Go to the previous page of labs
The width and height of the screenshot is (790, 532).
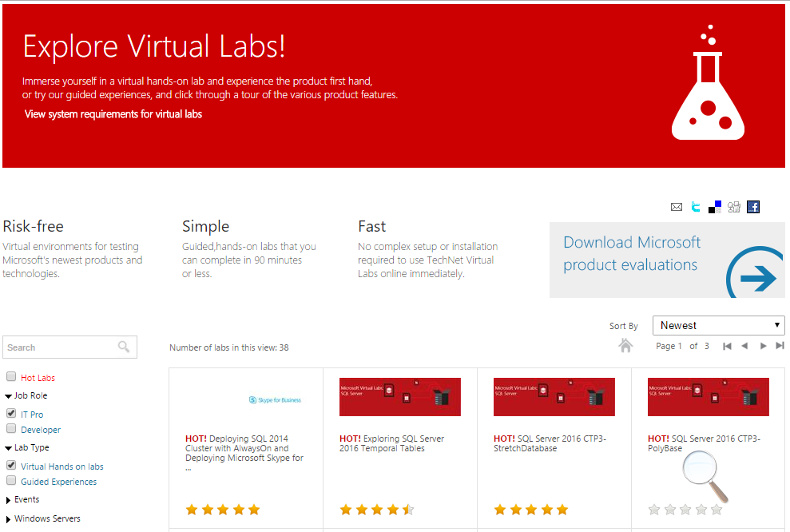(744, 346)
